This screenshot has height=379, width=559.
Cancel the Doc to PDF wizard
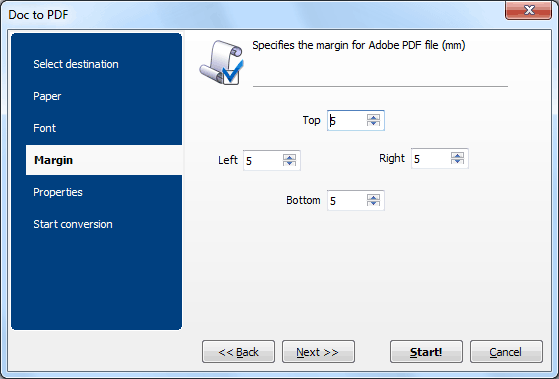506,352
